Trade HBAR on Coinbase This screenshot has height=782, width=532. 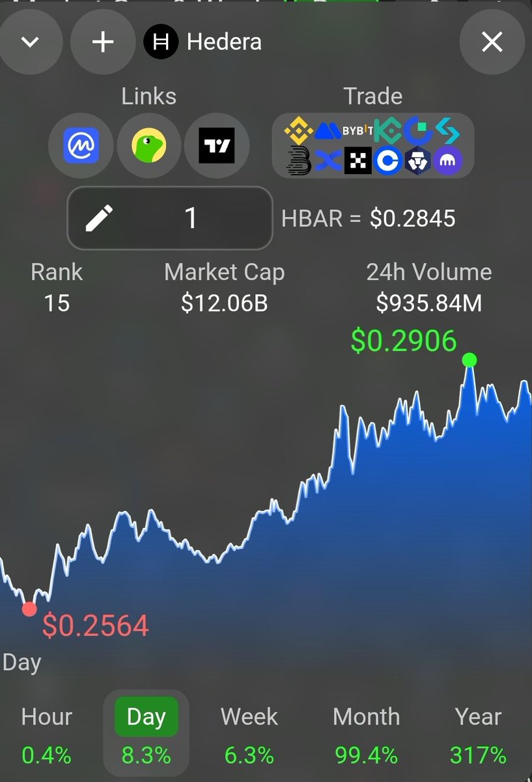point(388,160)
